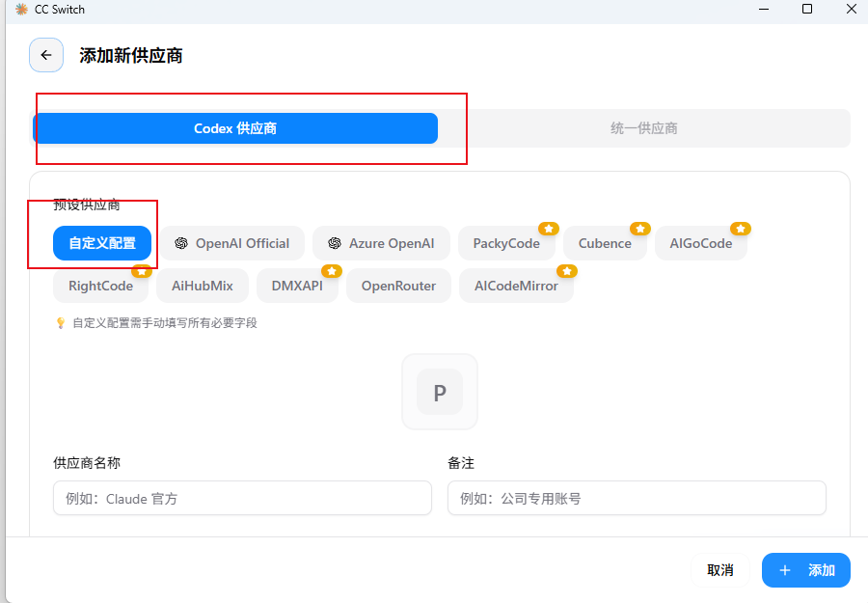This screenshot has height=603, width=868.
Task: Click the 添加新供应商 page title
Action: 131,55
